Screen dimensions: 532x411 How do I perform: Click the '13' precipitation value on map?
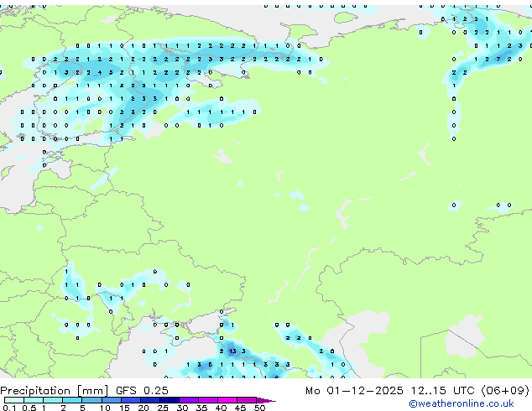(232, 351)
